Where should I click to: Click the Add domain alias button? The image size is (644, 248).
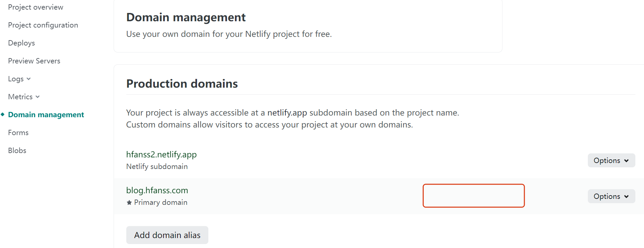click(x=167, y=235)
